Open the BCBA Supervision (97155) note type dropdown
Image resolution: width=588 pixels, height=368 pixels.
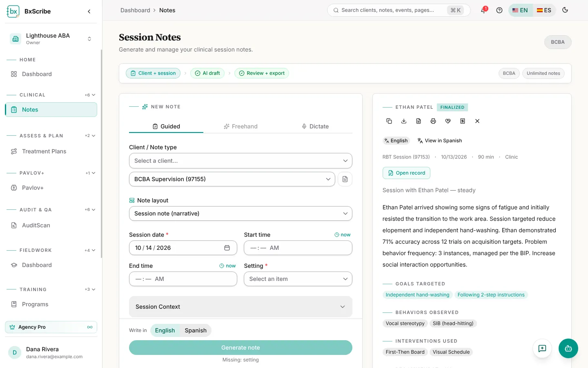232,179
